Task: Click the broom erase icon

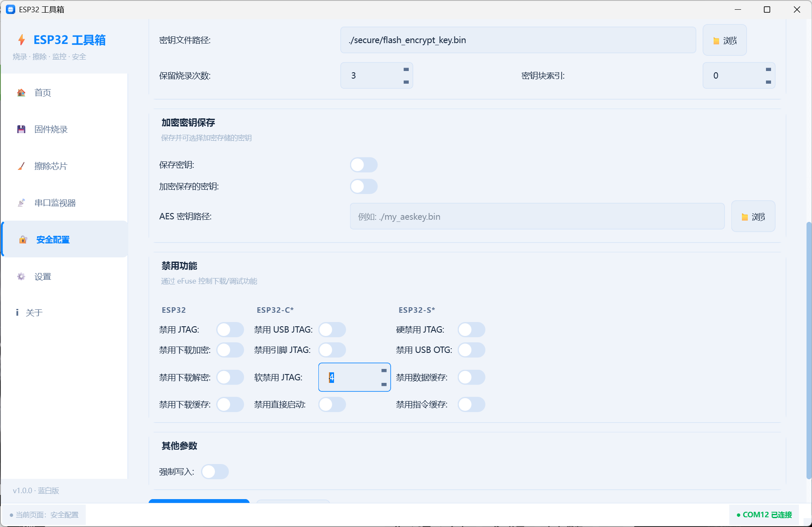Action: coord(21,166)
